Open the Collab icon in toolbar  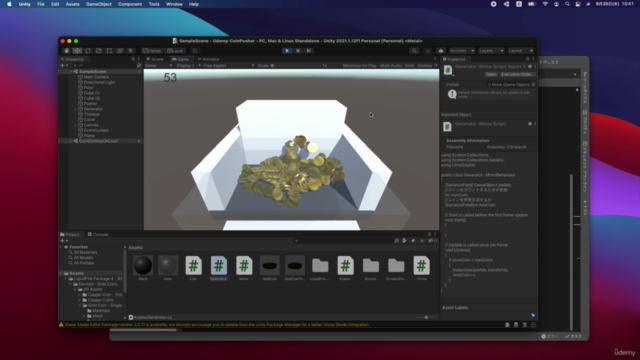tap(428, 51)
